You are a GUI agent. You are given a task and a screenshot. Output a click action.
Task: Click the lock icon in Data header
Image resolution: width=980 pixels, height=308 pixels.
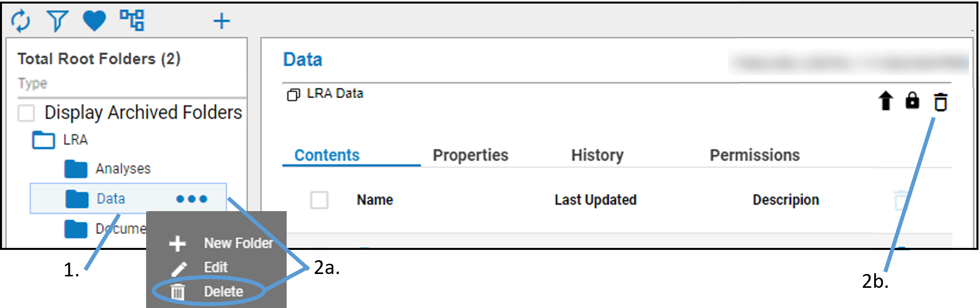(x=912, y=101)
